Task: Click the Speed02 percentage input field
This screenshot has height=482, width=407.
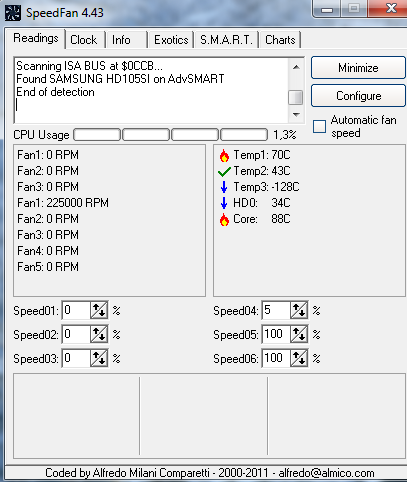Action: click(x=76, y=334)
